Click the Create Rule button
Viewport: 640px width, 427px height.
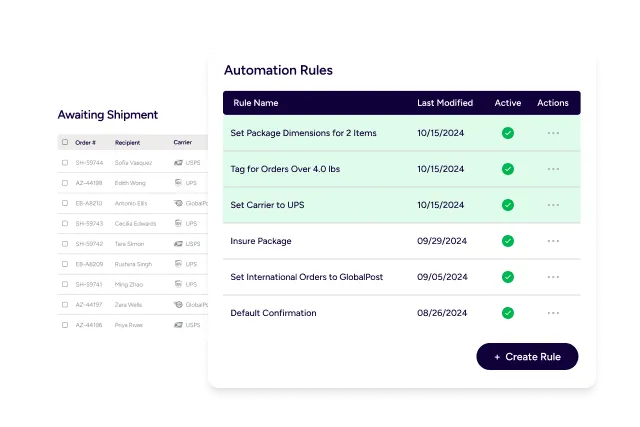[527, 357]
